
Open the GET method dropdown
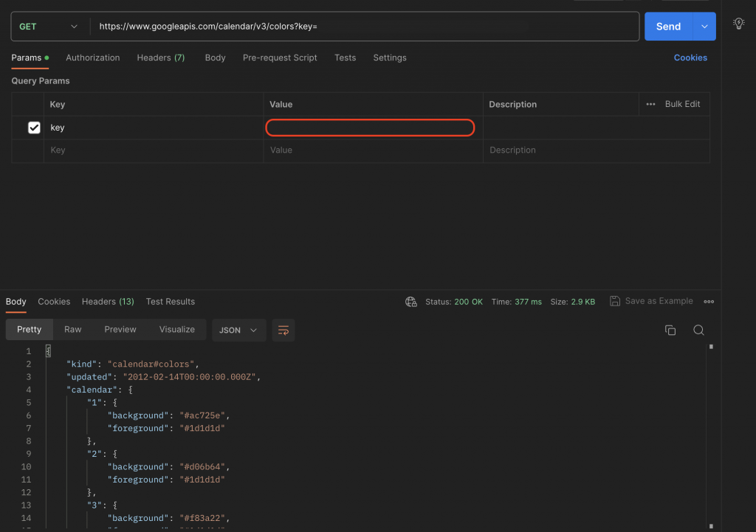point(48,27)
